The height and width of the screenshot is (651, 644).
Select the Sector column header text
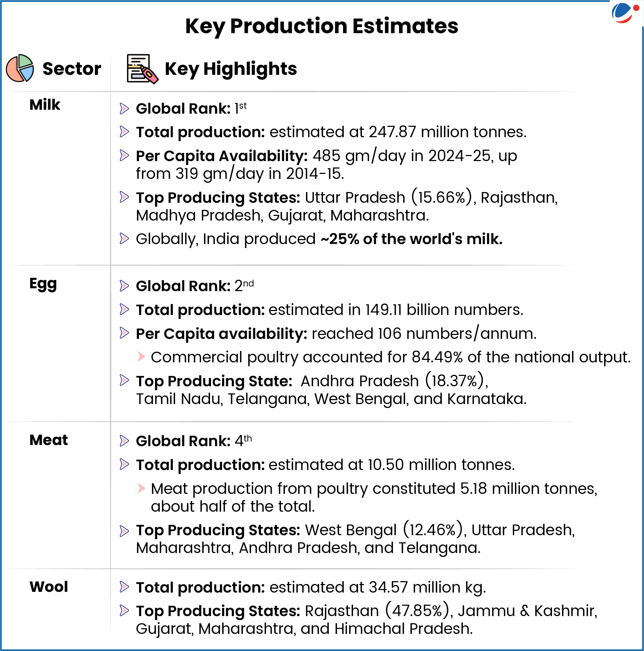[72, 69]
